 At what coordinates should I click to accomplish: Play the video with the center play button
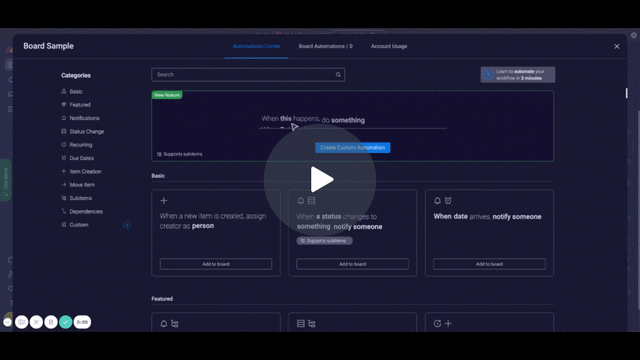tap(320, 180)
